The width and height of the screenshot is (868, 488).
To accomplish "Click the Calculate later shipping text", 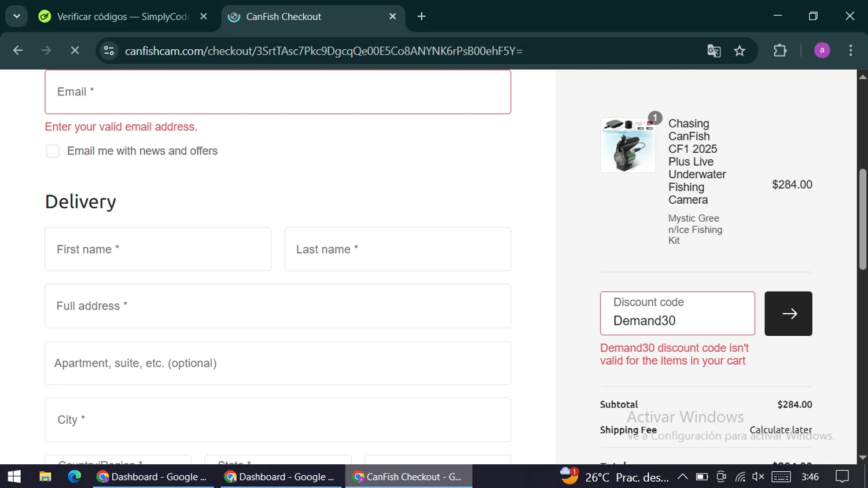I will click(x=781, y=430).
